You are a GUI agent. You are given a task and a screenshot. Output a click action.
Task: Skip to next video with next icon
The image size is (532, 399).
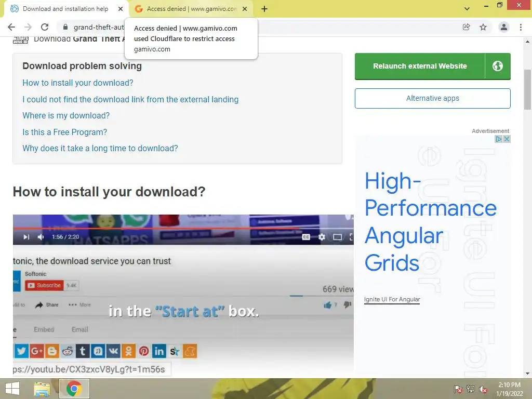pos(26,237)
